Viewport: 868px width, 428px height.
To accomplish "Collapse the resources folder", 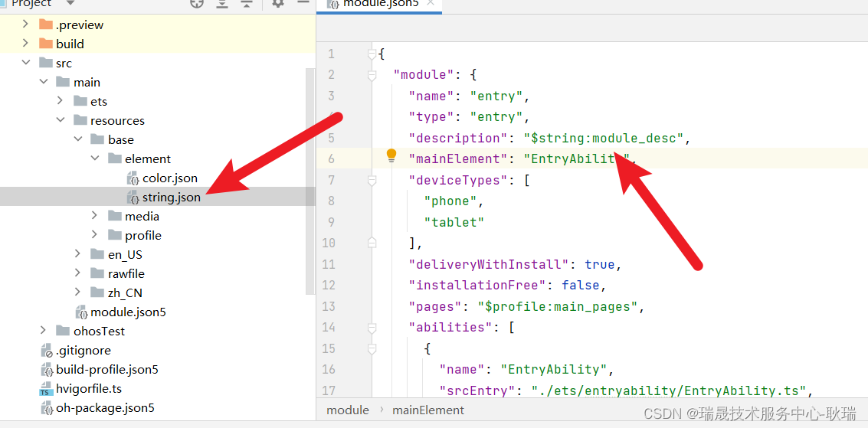I will point(61,120).
